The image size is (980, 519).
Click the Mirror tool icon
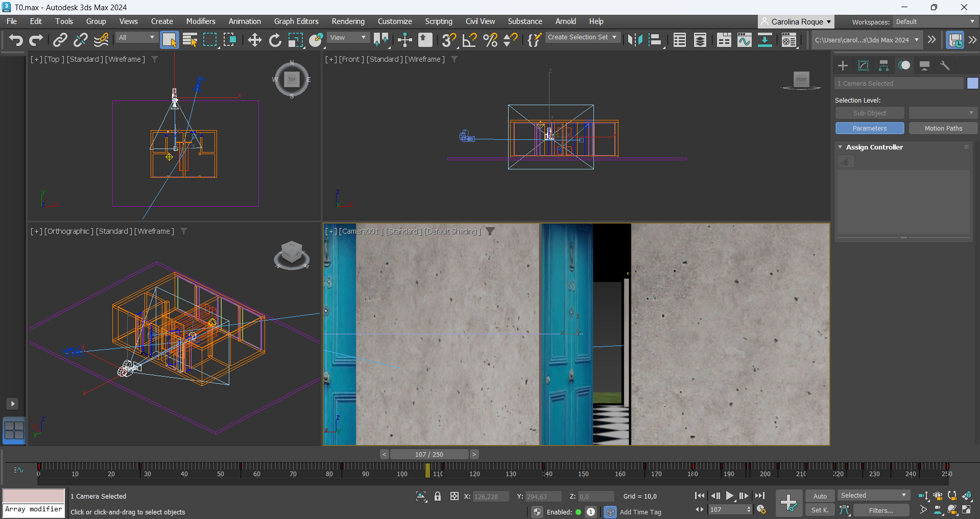[635, 40]
